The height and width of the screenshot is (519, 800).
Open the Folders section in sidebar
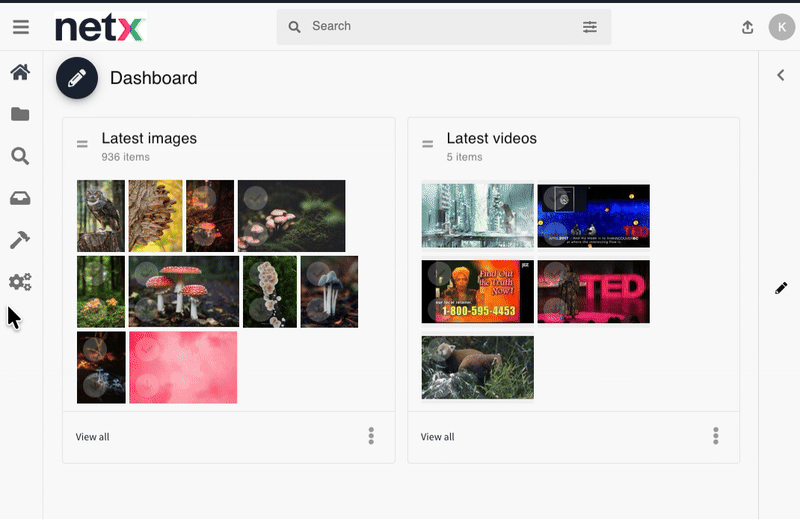20,114
